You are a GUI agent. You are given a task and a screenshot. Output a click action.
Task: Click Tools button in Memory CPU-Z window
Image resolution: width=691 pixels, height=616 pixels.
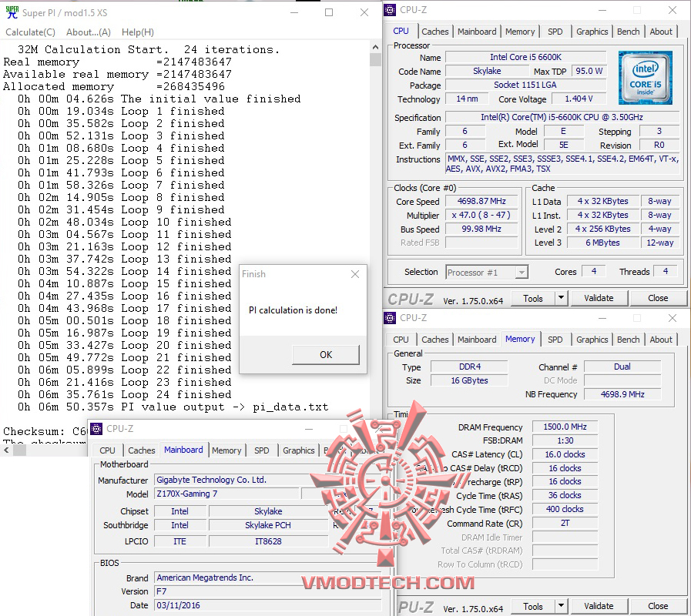pyautogui.click(x=532, y=606)
